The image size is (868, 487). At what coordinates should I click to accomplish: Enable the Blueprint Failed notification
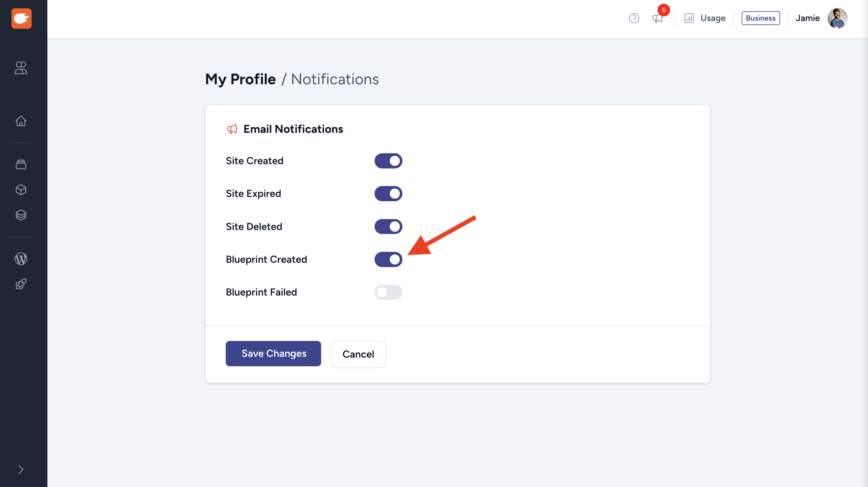[388, 292]
